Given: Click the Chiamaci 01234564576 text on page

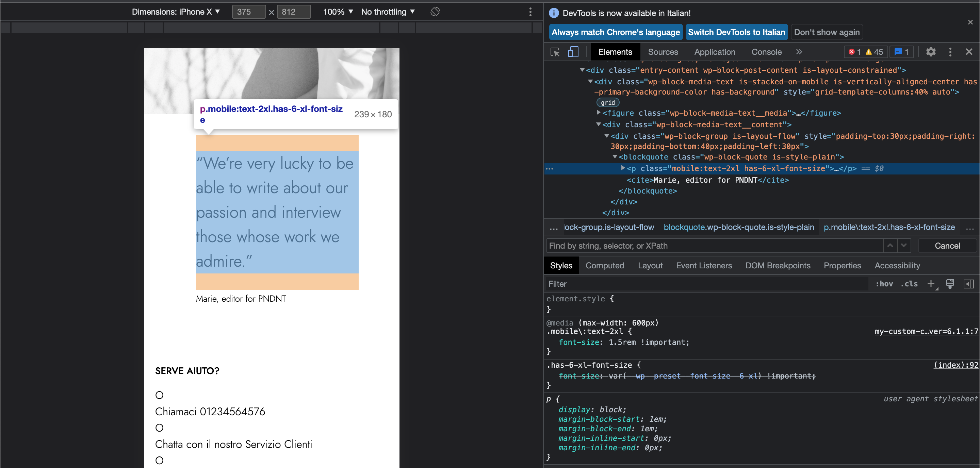Looking at the screenshot, I should 210,411.
